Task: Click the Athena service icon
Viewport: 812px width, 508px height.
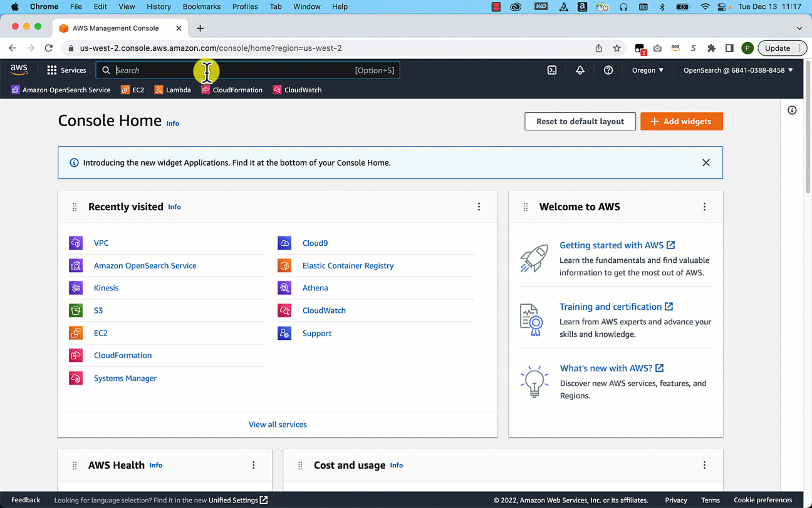Action: (284, 288)
